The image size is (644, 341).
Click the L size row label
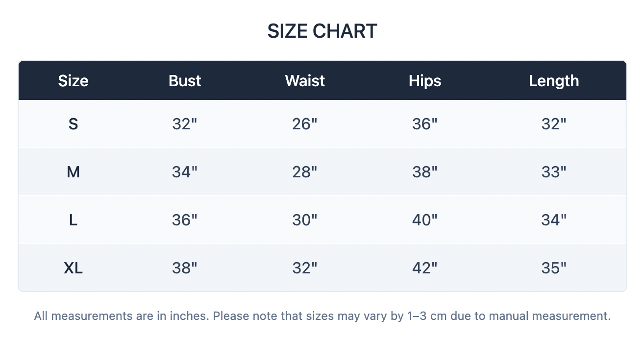point(73,220)
